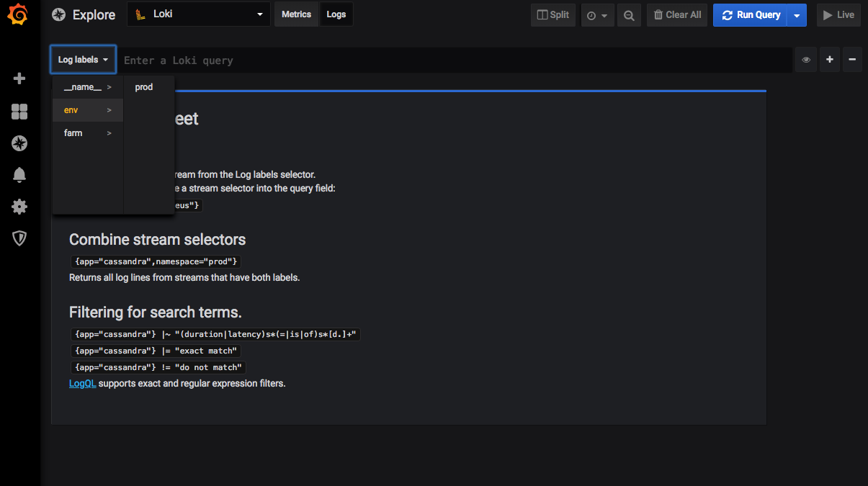The height and width of the screenshot is (486, 868).
Task: Switch to Logs mode
Action: [x=336, y=14]
